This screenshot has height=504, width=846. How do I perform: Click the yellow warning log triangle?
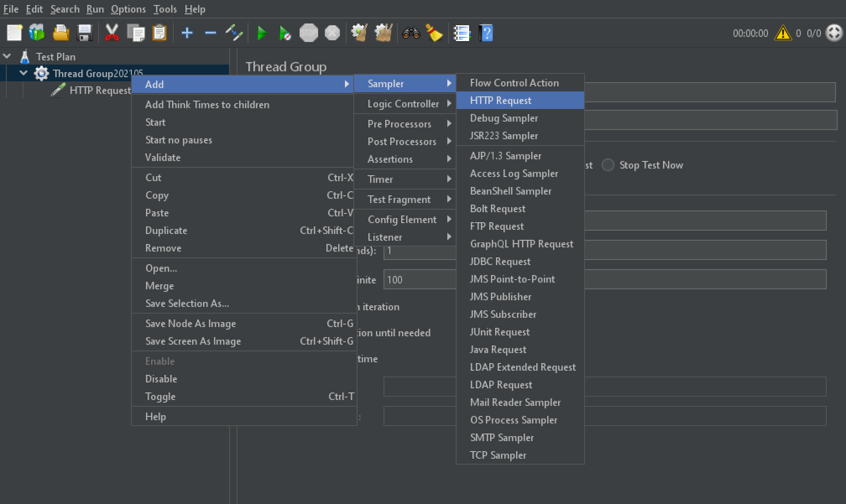pos(783,33)
